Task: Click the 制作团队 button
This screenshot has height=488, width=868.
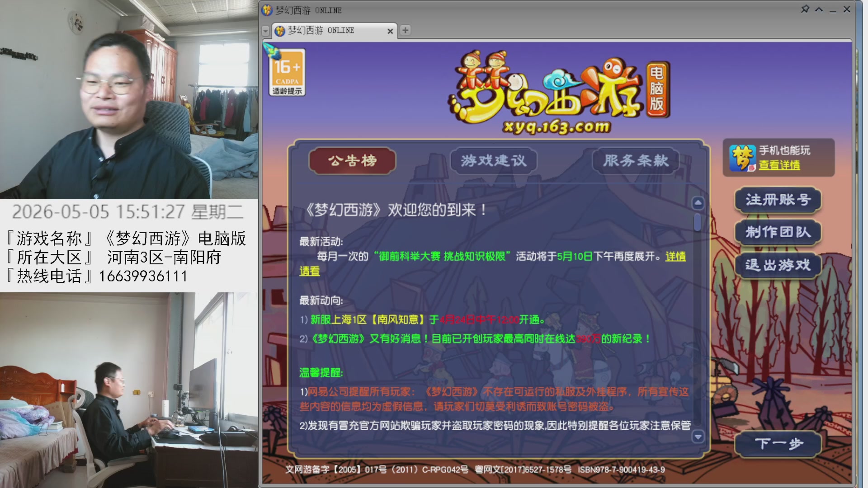Action: coord(778,232)
